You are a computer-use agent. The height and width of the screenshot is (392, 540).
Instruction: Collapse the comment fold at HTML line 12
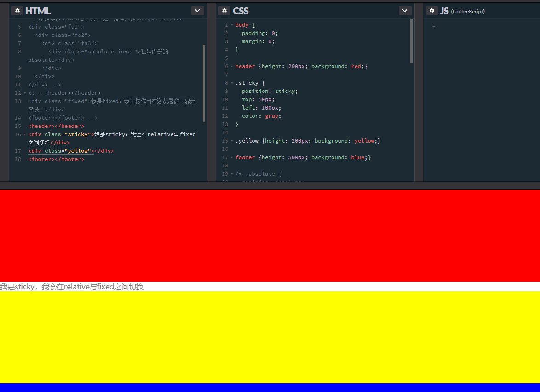[25, 93]
